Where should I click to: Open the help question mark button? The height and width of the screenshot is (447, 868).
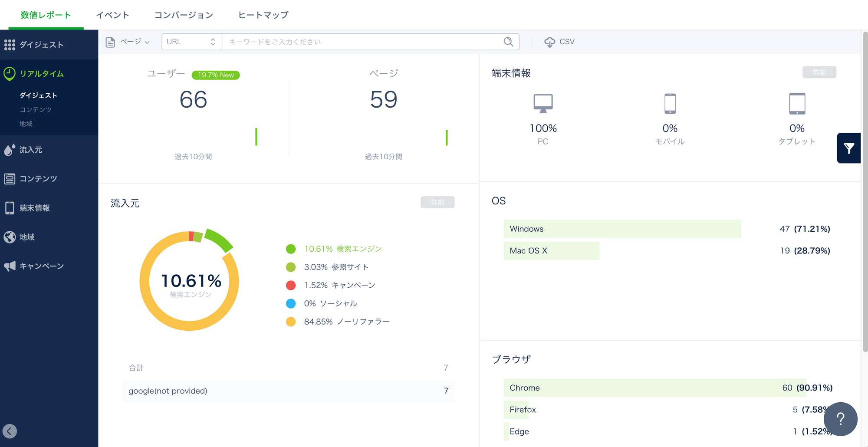pyautogui.click(x=840, y=419)
